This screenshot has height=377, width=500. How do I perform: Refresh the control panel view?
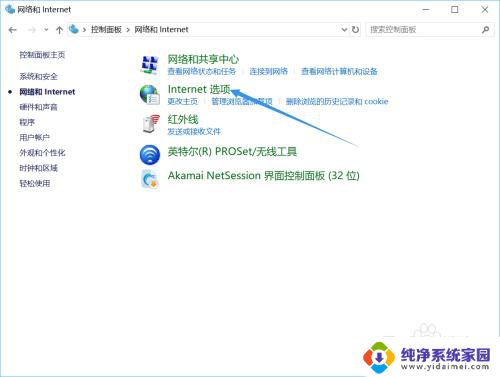point(355,30)
